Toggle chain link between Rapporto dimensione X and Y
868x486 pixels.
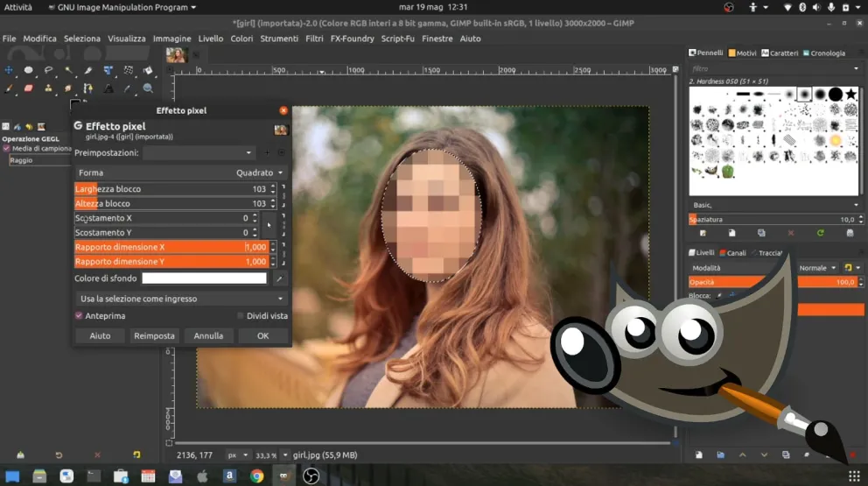click(x=283, y=254)
